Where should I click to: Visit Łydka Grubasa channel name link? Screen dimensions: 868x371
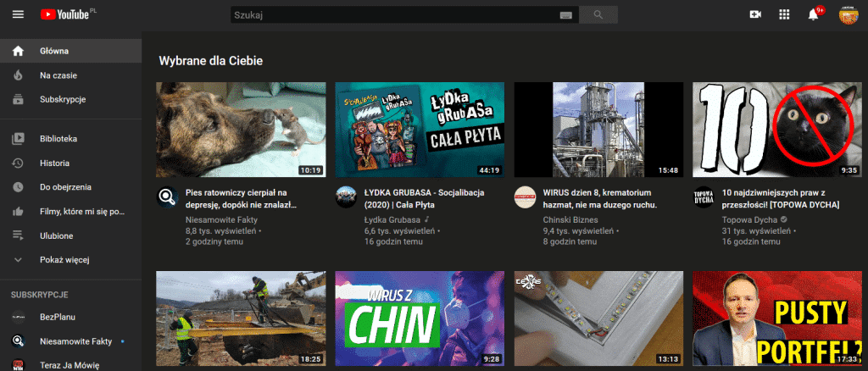pos(392,219)
